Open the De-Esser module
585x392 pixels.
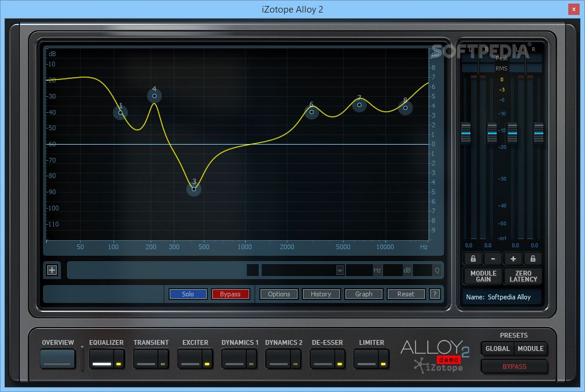322,359
